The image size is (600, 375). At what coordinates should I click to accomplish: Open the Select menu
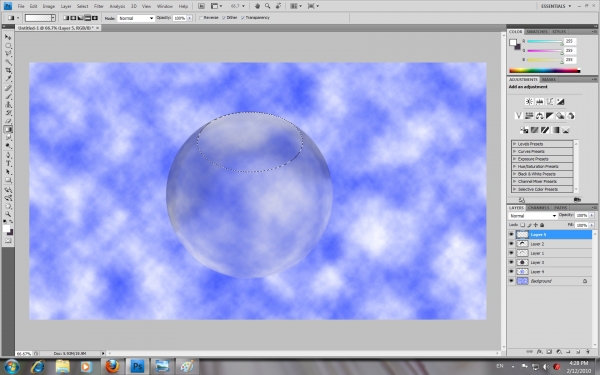82,6
